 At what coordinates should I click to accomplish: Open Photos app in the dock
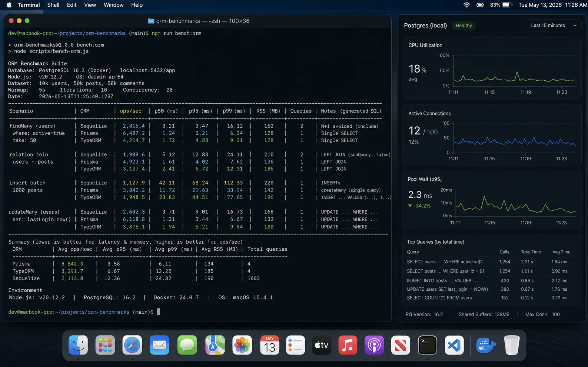pyautogui.click(x=242, y=345)
